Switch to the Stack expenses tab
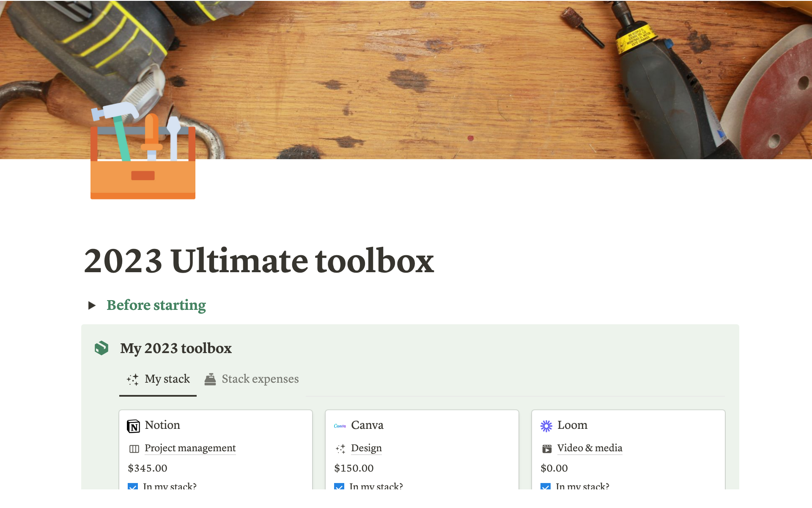 point(252,379)
